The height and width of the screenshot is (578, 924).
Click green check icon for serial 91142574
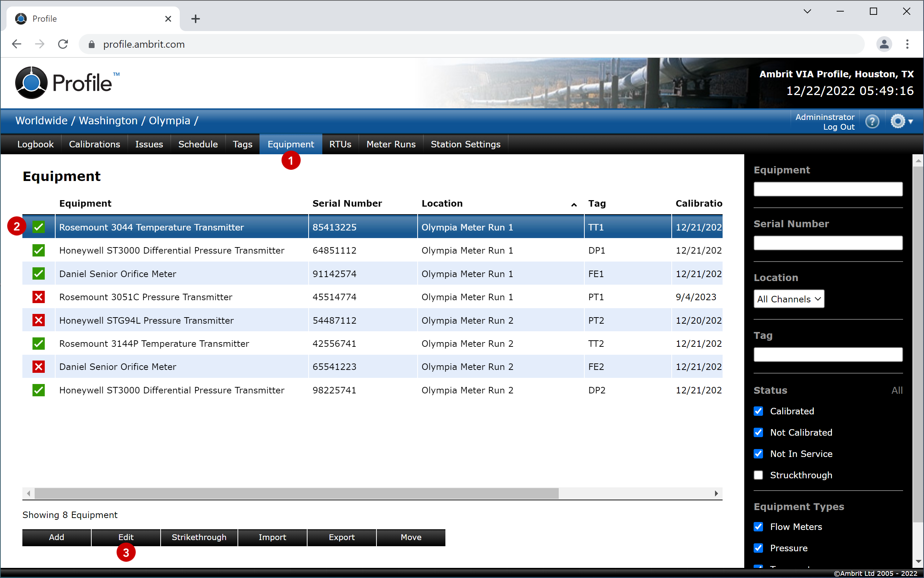point(39,274)
